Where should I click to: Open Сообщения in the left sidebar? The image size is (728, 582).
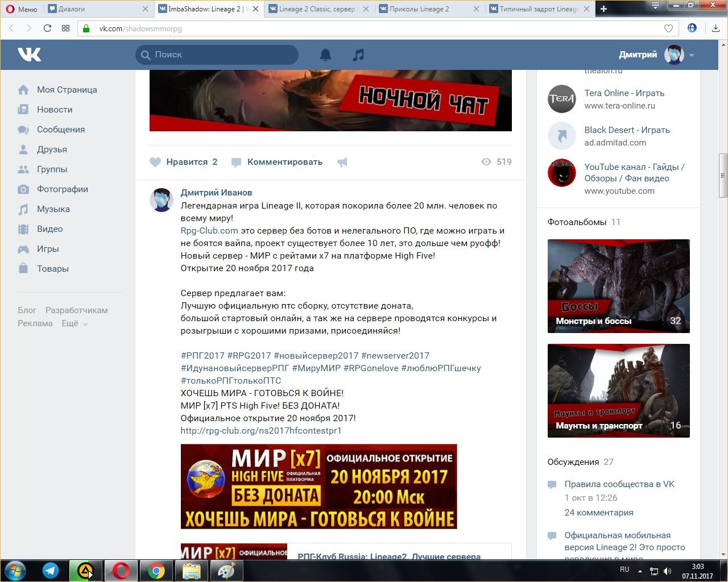pos(60,130)
